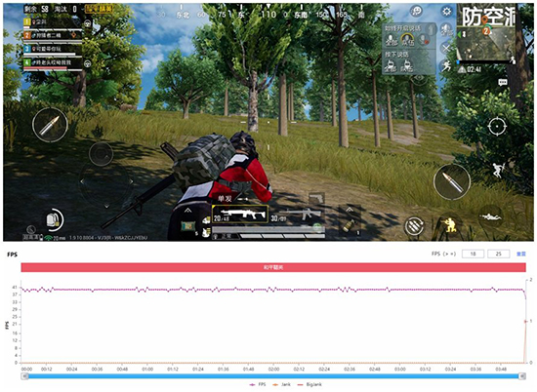Tap the free-look eye icon
Screen dimensions: 537x392
419,79
